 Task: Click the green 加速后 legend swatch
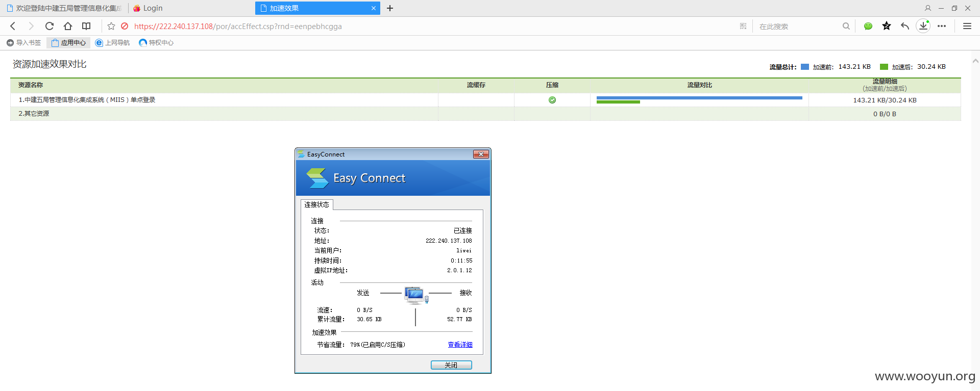(884, 67)
